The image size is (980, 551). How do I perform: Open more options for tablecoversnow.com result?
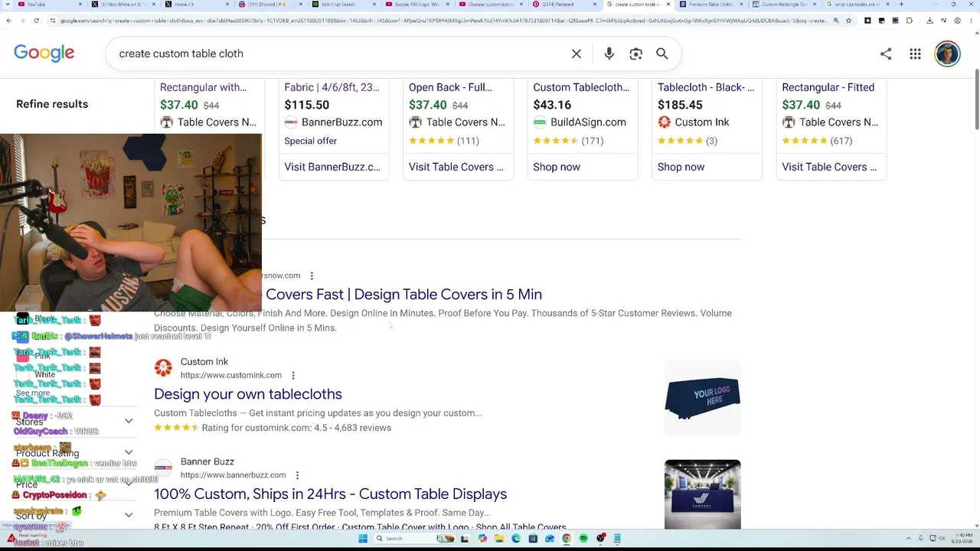pos(312,275)
